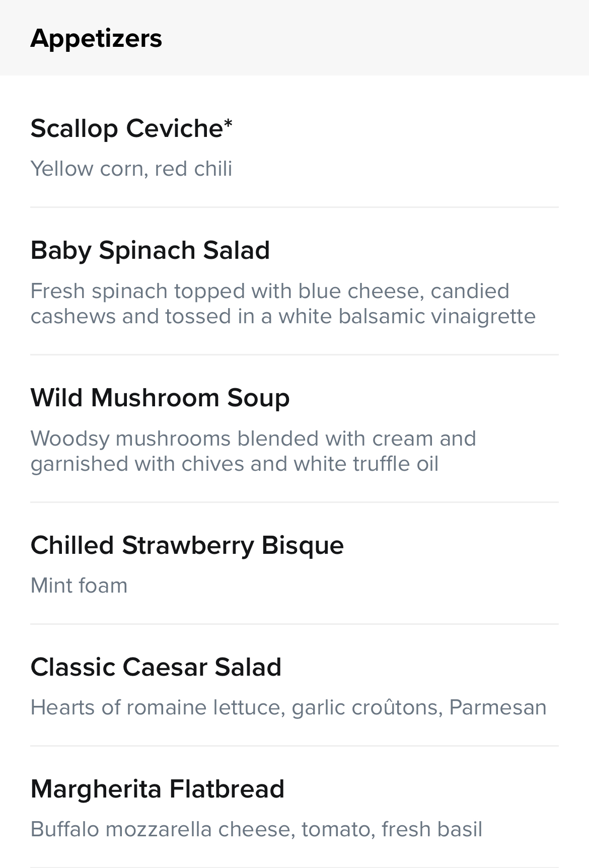Click the word 'Bisque' in the title
Viewport: 589px width, 868px height.
(303, 546)
